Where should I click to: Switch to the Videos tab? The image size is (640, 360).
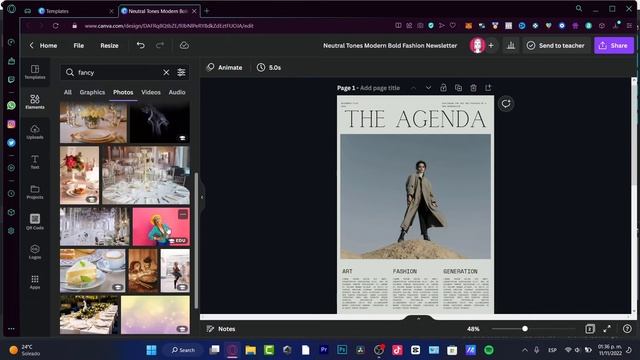(x=151, y=92)
